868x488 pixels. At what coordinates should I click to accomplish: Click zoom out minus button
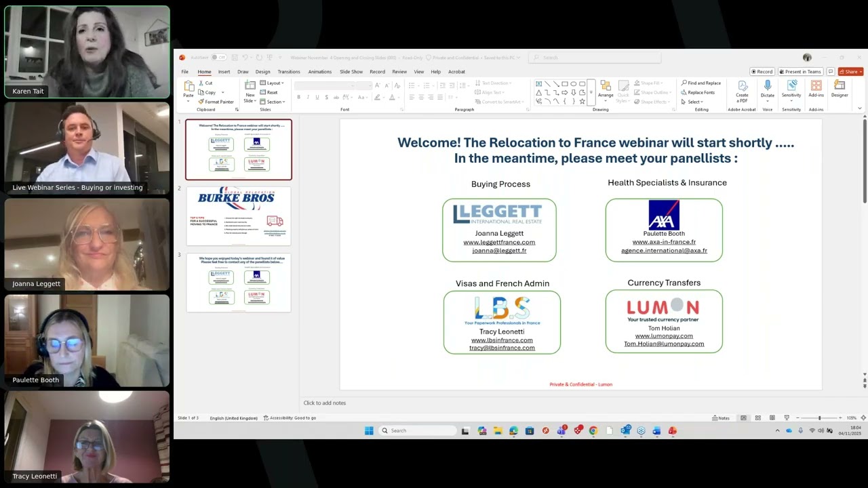(x=797, y=418)
